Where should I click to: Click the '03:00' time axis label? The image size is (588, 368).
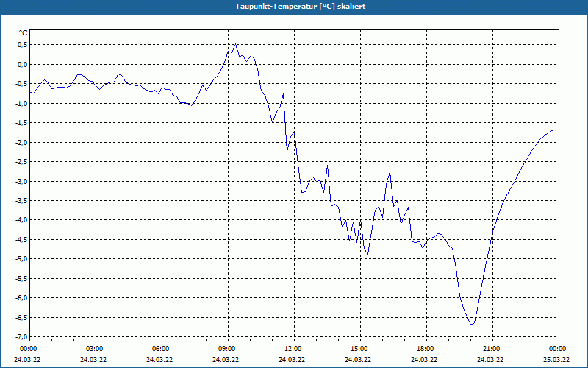click(94, 349)
